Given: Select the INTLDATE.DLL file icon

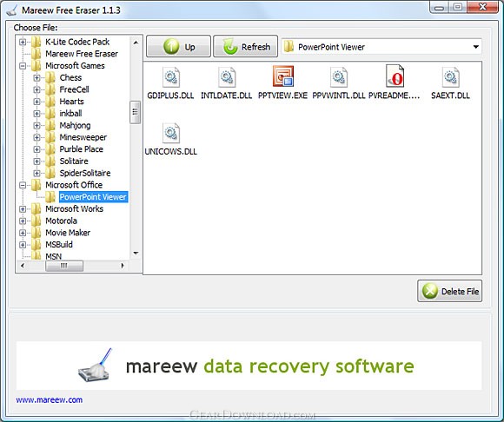Looking at the screenshot, I should (227, 77).
